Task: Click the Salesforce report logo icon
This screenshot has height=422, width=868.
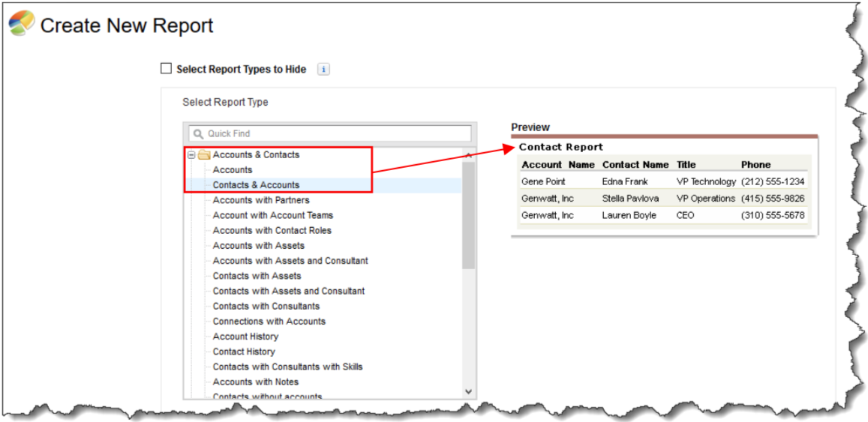Action: coord(21,24)
